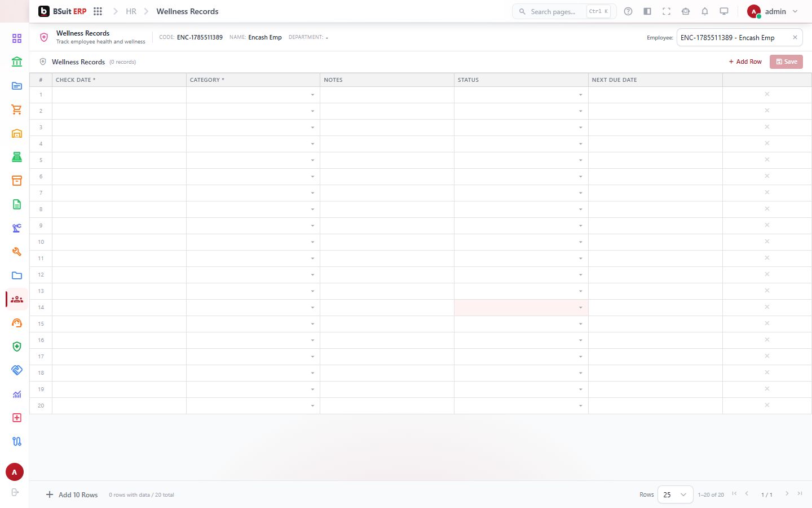Viewport: 812px width, 508px height.
Task: Click the help question mark icon
Action: [x=628, y=11]
